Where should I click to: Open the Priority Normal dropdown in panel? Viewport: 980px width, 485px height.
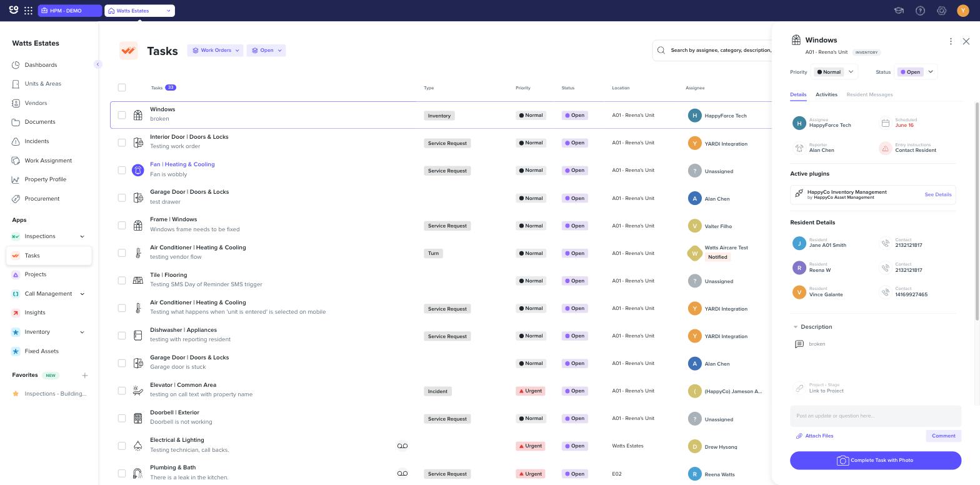click(x=834, y=72)
